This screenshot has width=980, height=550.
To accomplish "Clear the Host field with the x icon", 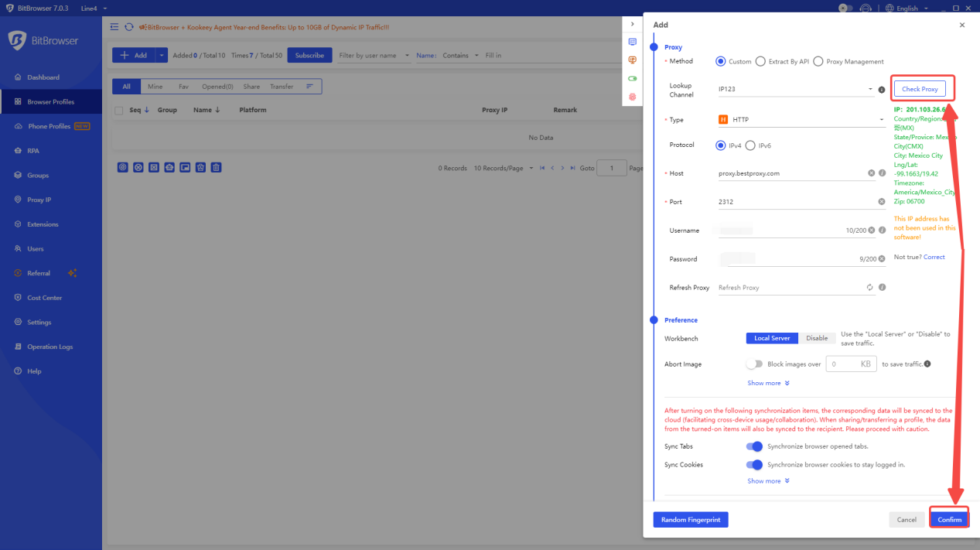I will (872, 173).
